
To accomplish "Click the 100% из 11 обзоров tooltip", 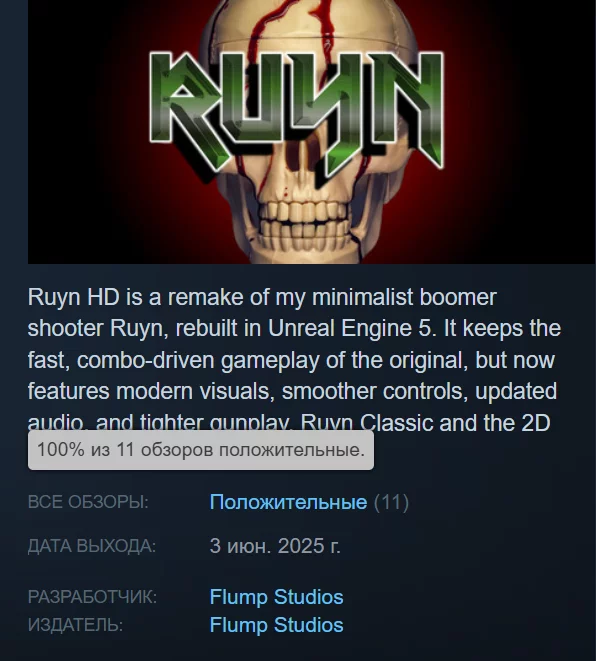I will point(201,450).
